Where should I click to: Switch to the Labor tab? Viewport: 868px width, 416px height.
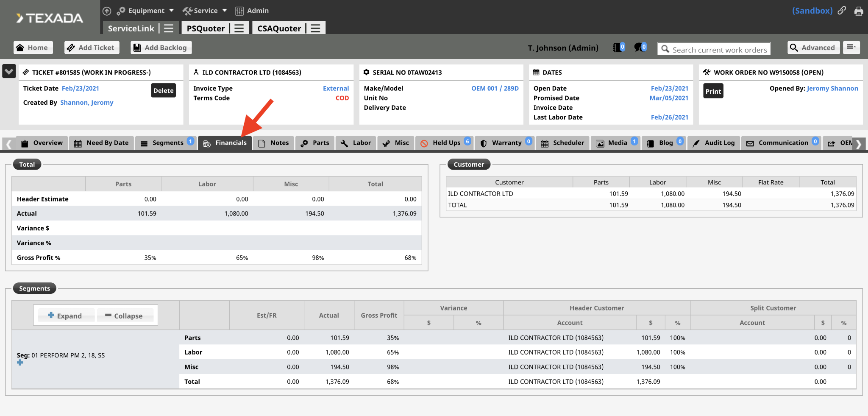pos(356,143)
